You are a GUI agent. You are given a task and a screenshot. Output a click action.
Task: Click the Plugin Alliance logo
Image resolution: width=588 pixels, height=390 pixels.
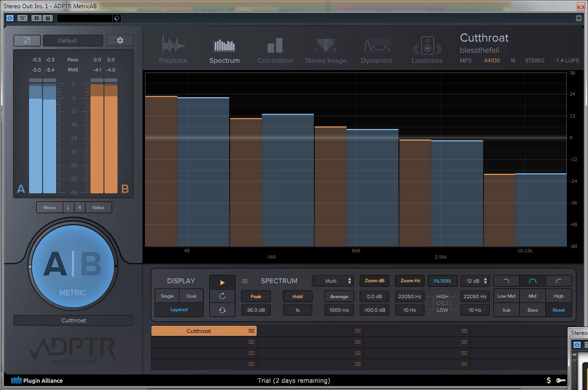37,381
